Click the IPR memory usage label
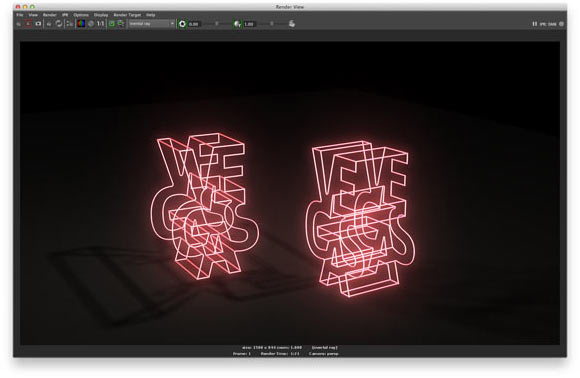Viewport: 580px width, 378px height. pos(548,24)
